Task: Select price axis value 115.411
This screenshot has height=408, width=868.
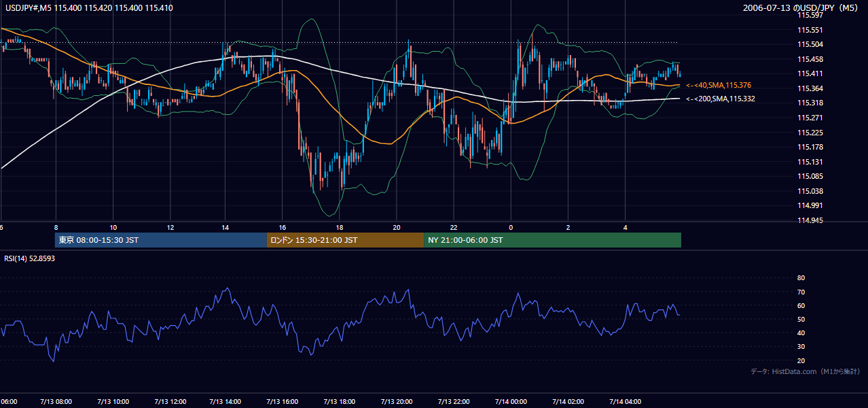Action: pyautogui.click(x=810, y=73)
